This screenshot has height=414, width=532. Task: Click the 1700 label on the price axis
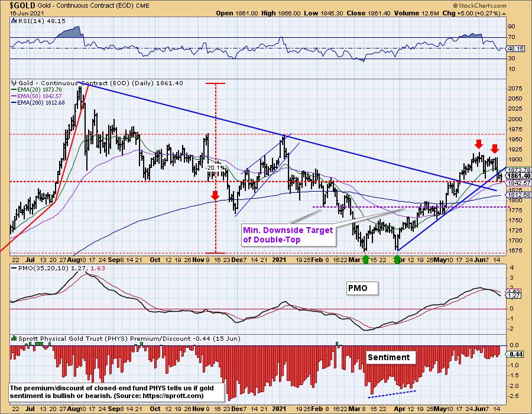(x=515, y=241)
